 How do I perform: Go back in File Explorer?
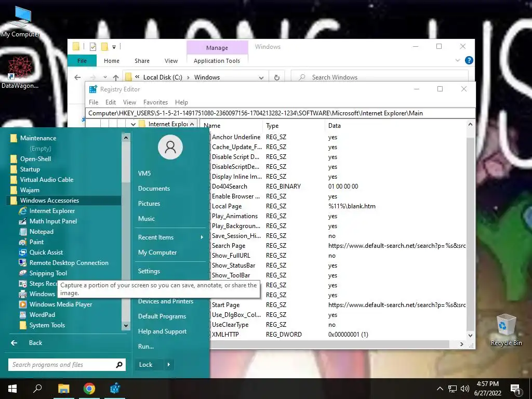[x=77, y=77]
